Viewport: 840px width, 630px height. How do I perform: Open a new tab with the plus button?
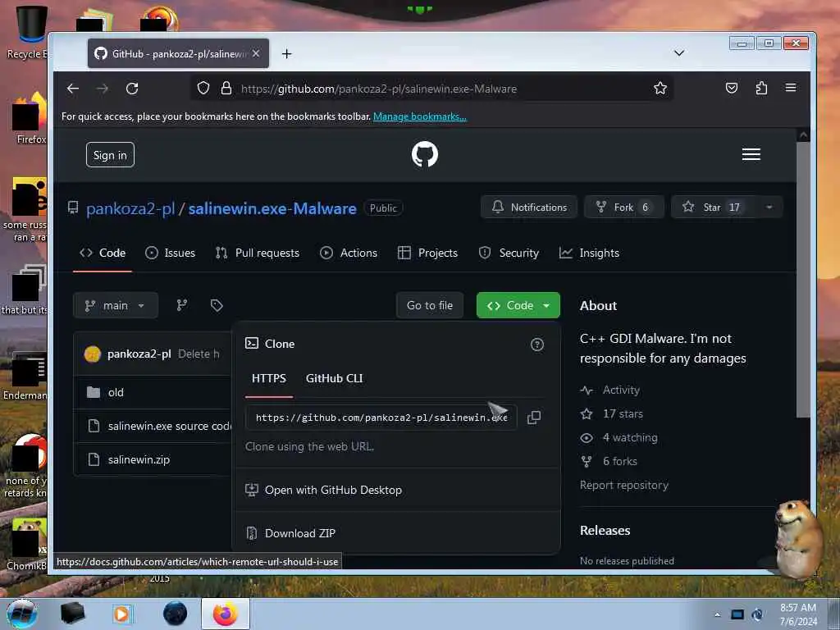(286, 53)
